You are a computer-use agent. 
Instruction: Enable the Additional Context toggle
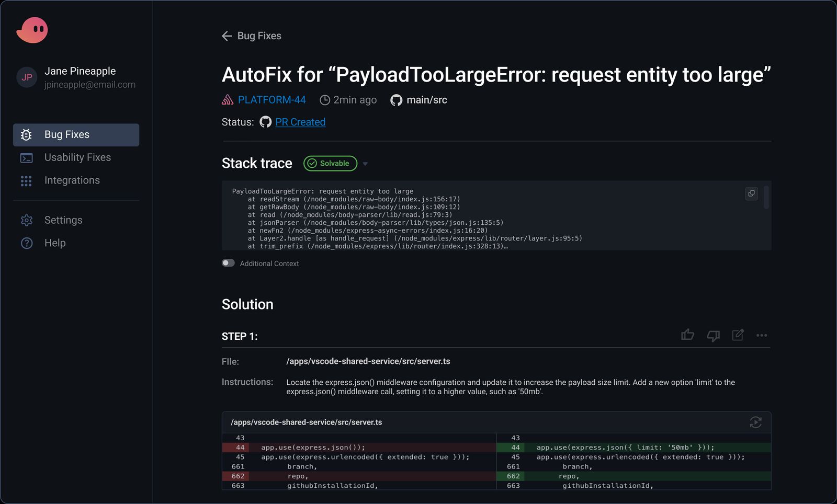click(229, 263)
